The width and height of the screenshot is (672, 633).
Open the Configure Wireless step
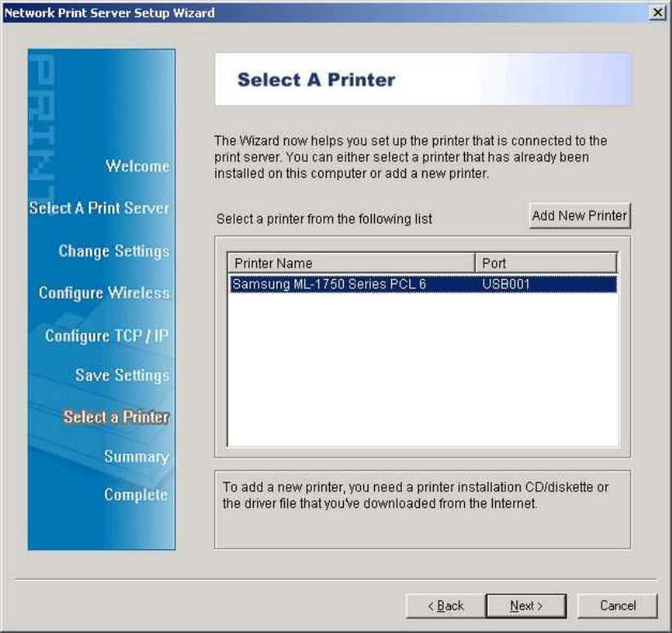coord(104,293)
